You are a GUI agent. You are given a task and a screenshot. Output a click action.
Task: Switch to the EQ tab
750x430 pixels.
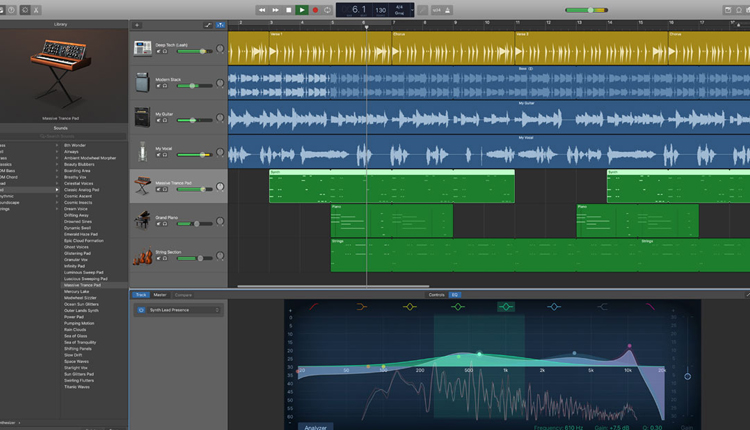(454, 295)
